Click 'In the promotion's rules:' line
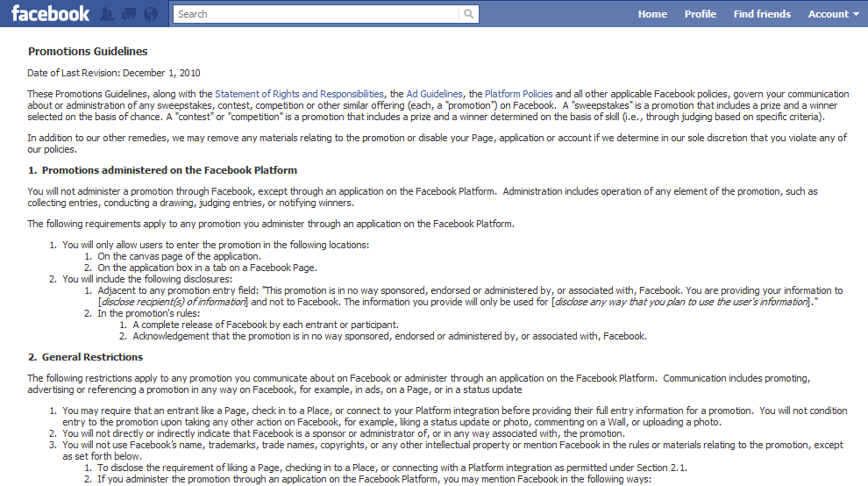Image resolution: width=868 pixels, height=486 pixels. (149, 313)
